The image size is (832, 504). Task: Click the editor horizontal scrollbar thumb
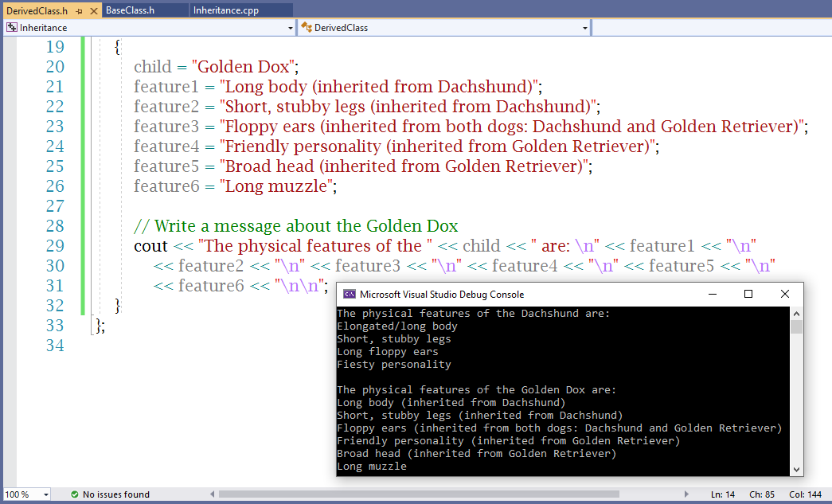(419, 494)
